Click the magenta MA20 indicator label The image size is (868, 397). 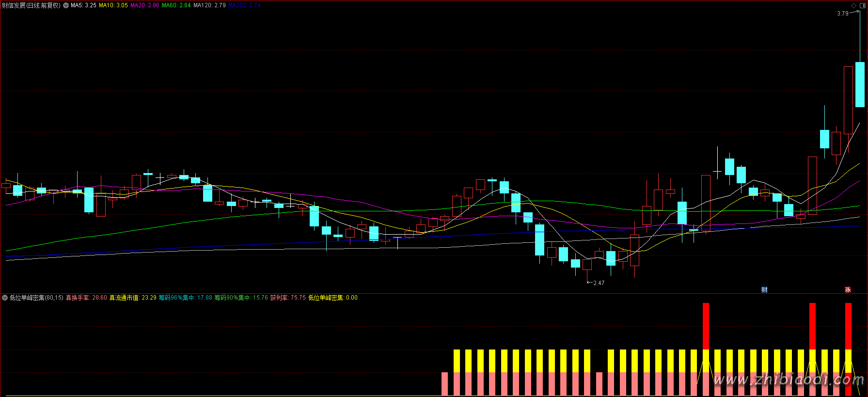point(144,5)
